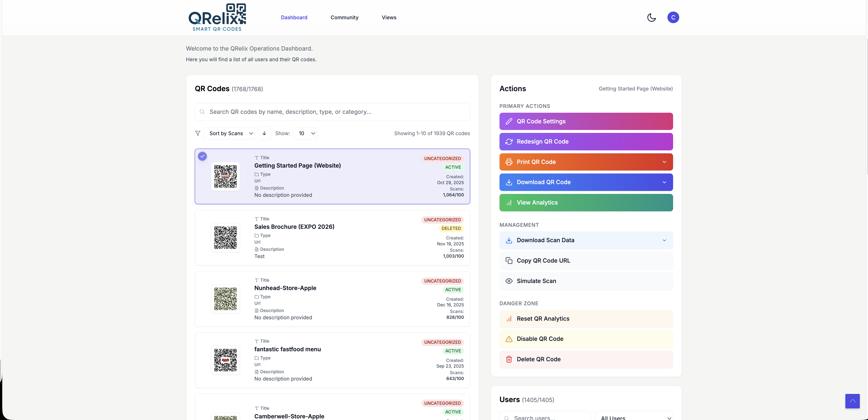Switch to the Community tab

pos(344,17)
